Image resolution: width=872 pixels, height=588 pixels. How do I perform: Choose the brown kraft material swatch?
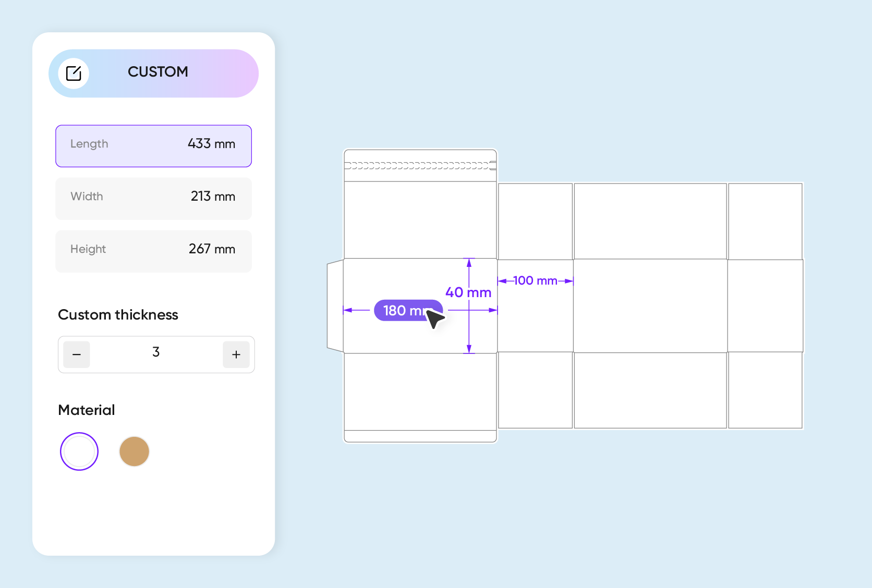135,451
